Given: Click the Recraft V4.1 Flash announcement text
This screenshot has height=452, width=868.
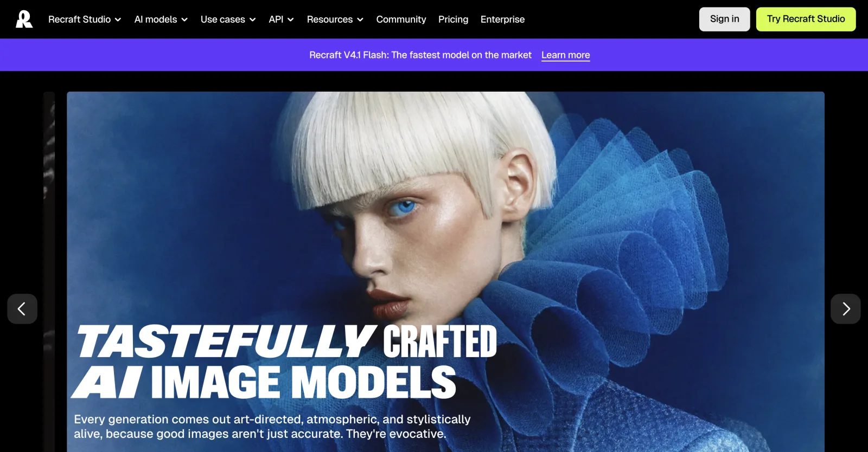Looking at the screenshot, I should click(x=420, y=55).
